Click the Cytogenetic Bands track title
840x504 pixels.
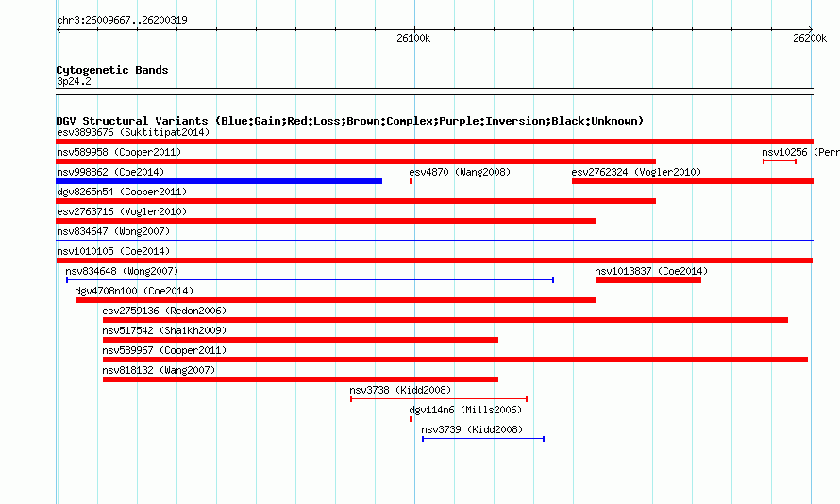click(112, 70)
